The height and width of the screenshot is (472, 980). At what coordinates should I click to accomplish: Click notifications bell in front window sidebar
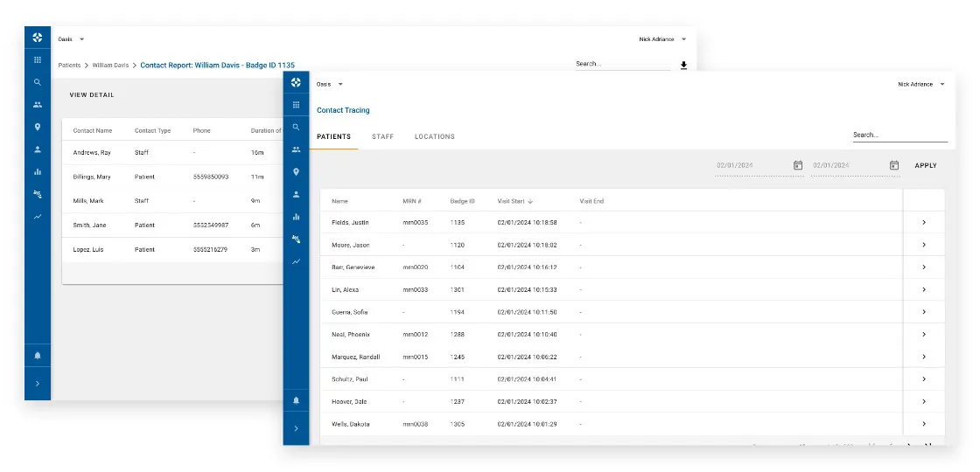tap(297, 399)
